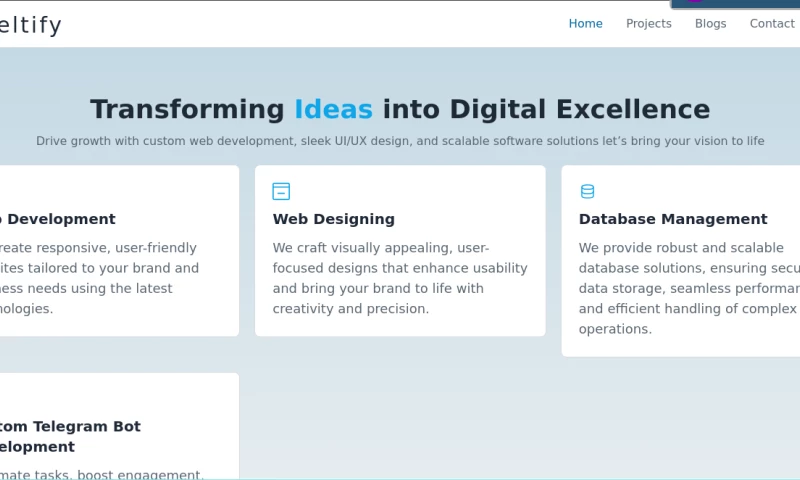This screenshot has width=800, height=480.
Task: Navigate to the Contact page
Action: 772,24
